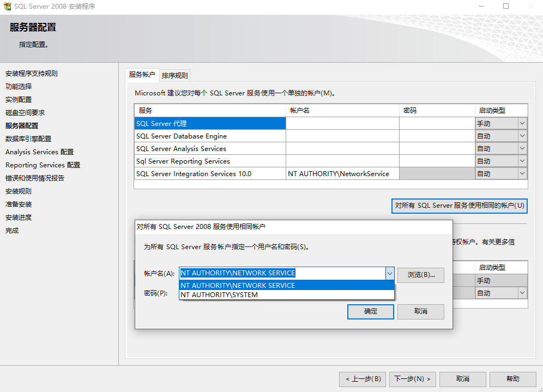The image size is (543, 392).
Task: Click the SQL Server setup title bar icon
Action: pyautogui.click(x=7, y=6)
